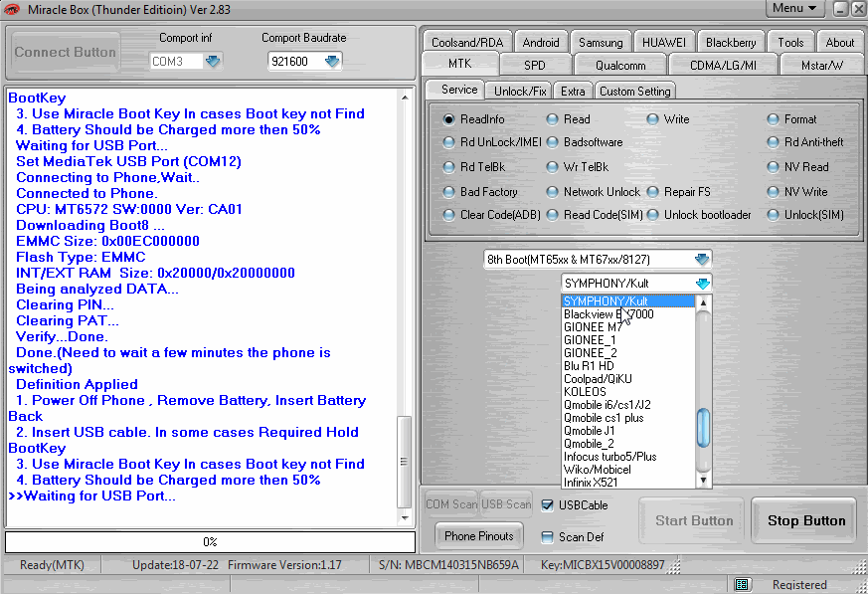Click the model list scrollbar thumb
Viewport: 868px width, 594px height.
(x=703, y=428)
